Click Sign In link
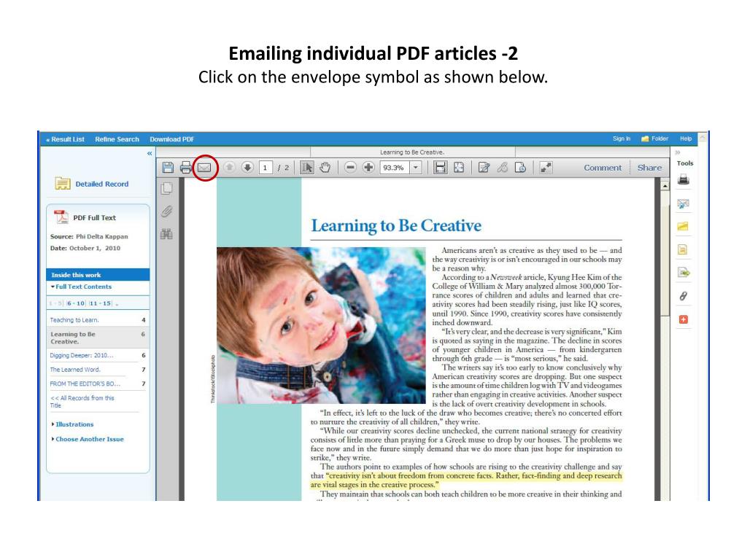Image resolution: width=747 pixels, height=560 pixels. pos(622,139)
